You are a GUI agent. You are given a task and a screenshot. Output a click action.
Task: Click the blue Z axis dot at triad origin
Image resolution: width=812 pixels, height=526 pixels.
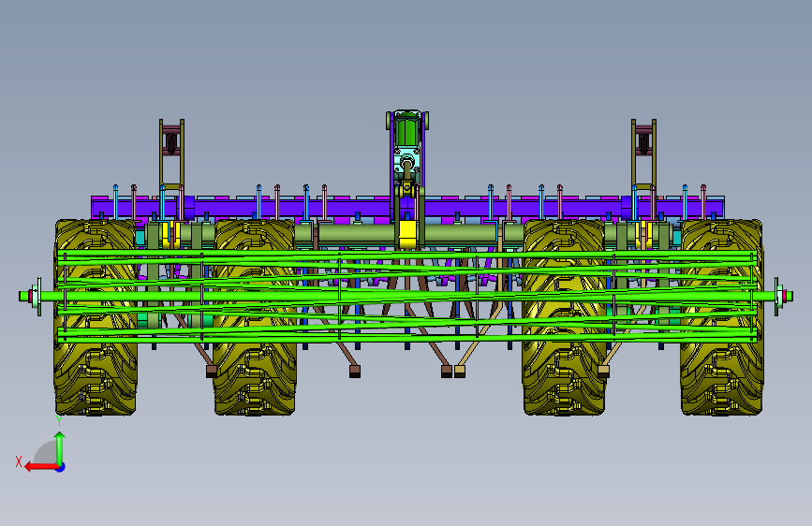point(61,467)
